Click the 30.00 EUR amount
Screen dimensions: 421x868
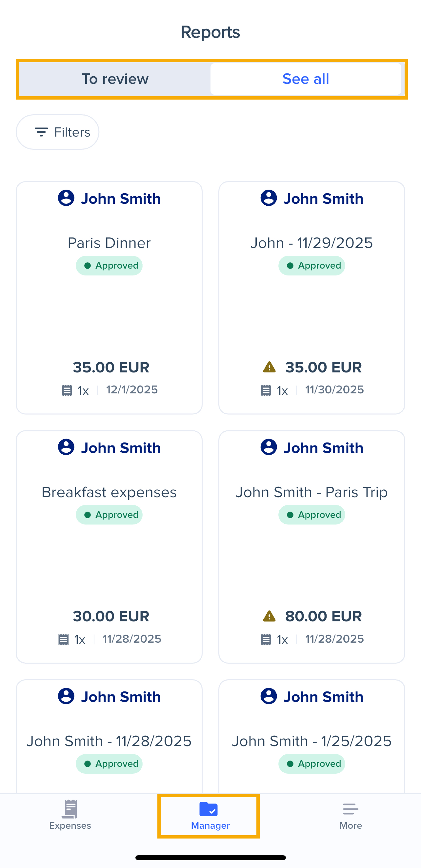pos(111,616)
